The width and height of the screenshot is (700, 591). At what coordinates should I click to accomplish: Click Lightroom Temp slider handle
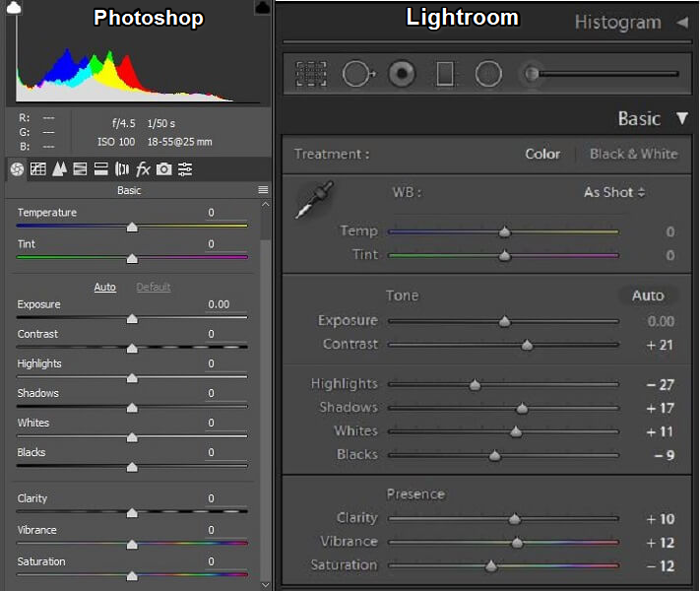click(504, 231)
